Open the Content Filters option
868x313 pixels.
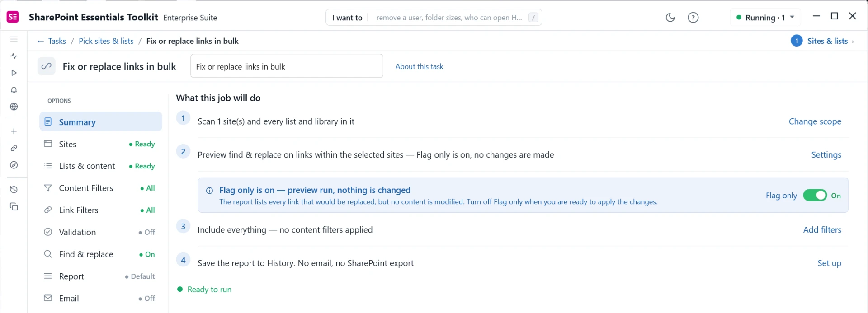101,188
